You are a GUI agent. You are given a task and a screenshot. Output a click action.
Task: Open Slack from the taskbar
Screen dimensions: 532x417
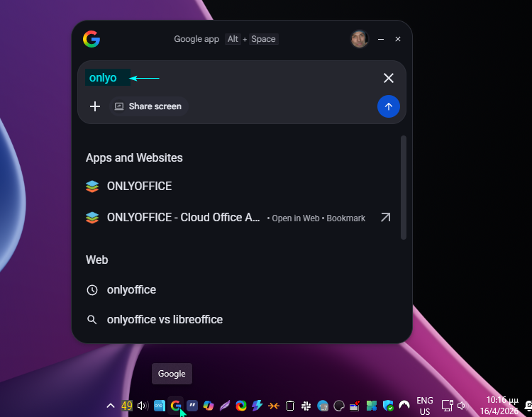coord(306,406)
